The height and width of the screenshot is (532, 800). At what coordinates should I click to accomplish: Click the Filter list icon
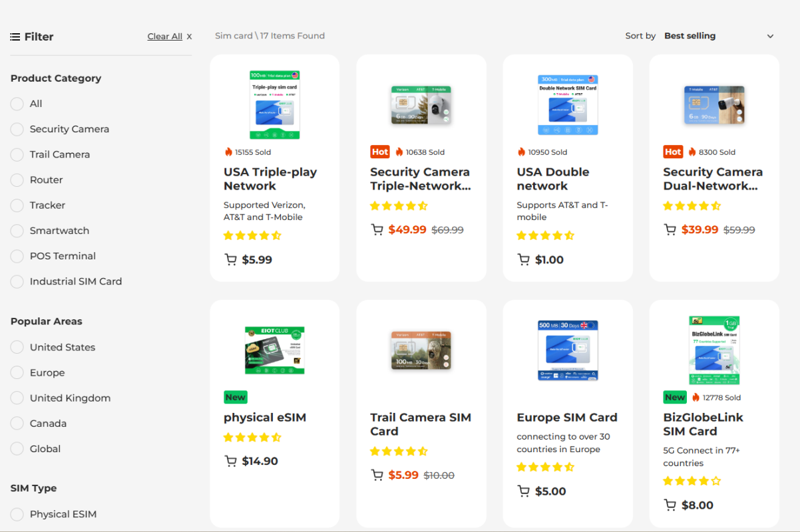click(x=15, y=37)
